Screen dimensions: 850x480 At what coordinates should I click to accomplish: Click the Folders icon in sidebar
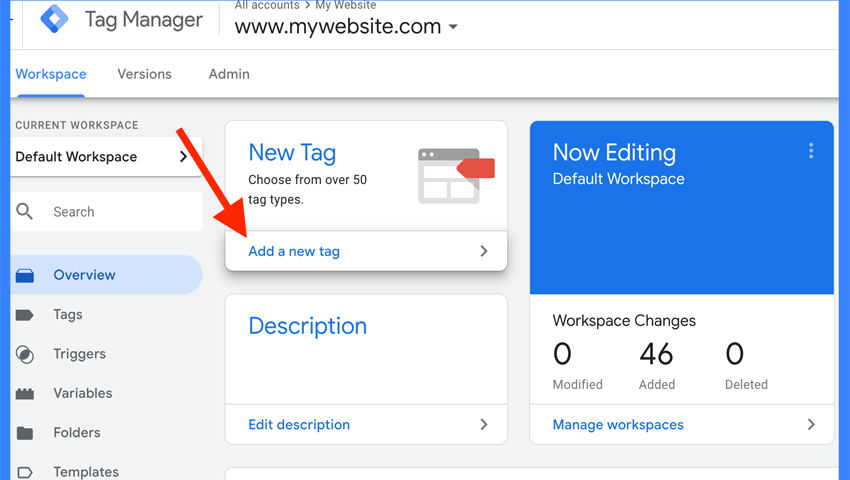tap(25, 433)
